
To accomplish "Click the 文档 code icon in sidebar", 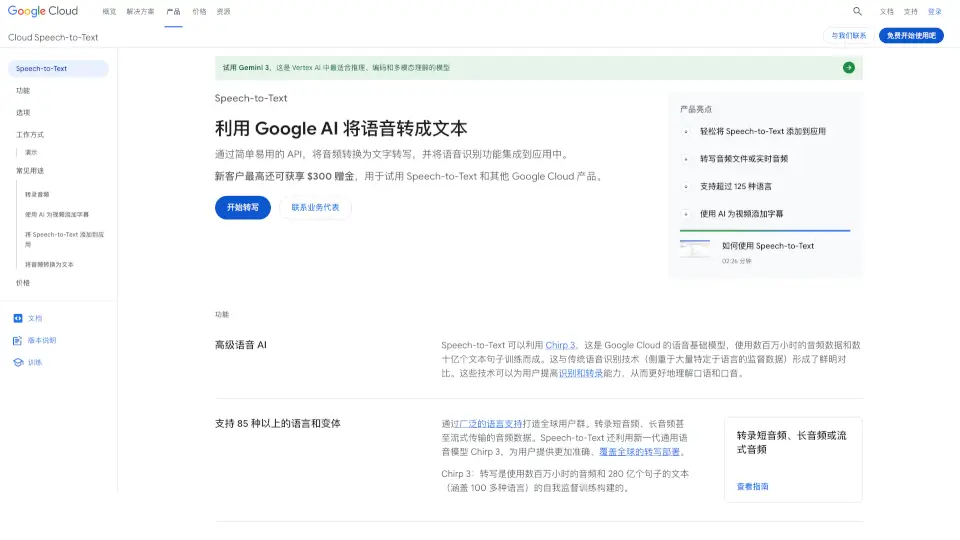I will pos(18,318).
